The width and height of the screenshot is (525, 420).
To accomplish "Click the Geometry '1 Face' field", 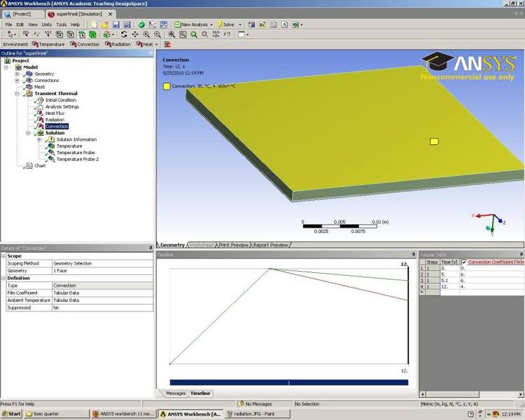I will 102,271.
